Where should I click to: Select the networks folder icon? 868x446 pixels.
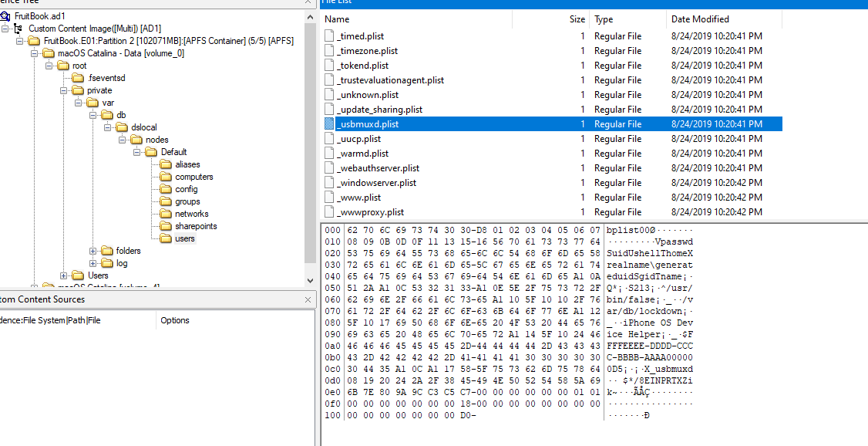click(x=166, y=214)
